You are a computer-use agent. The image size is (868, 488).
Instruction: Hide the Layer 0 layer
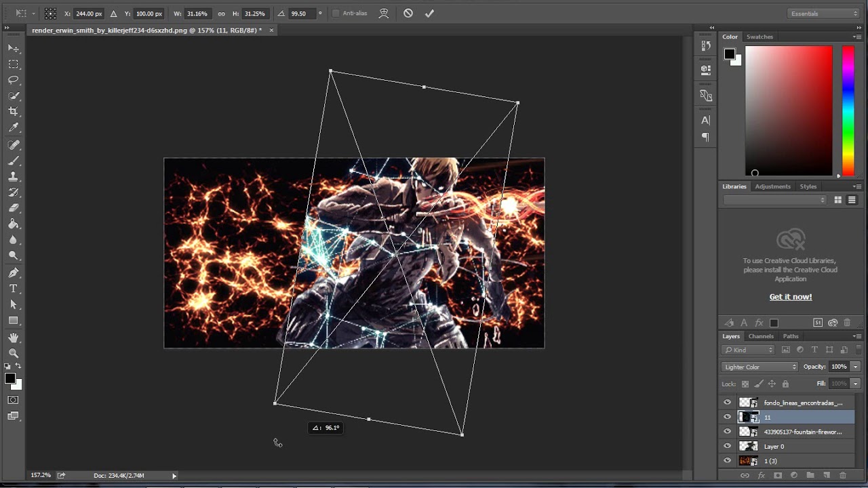[728, 447]
